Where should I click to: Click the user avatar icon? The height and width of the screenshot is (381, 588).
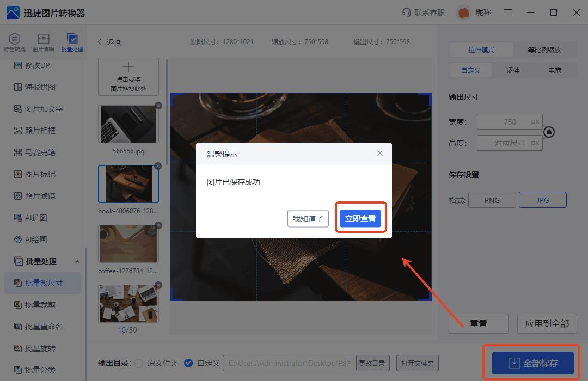[463, 13]
